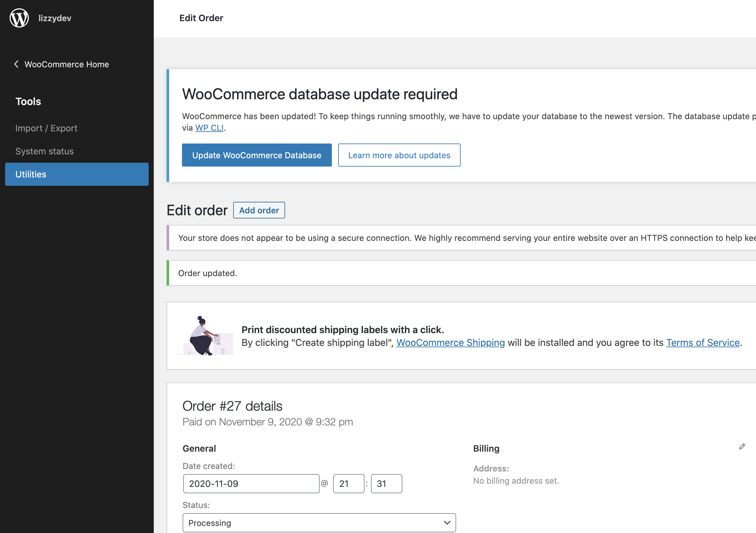Click the Print discounted shipping labels text
The height and width of the screenshot is (533, 756).
343,330
